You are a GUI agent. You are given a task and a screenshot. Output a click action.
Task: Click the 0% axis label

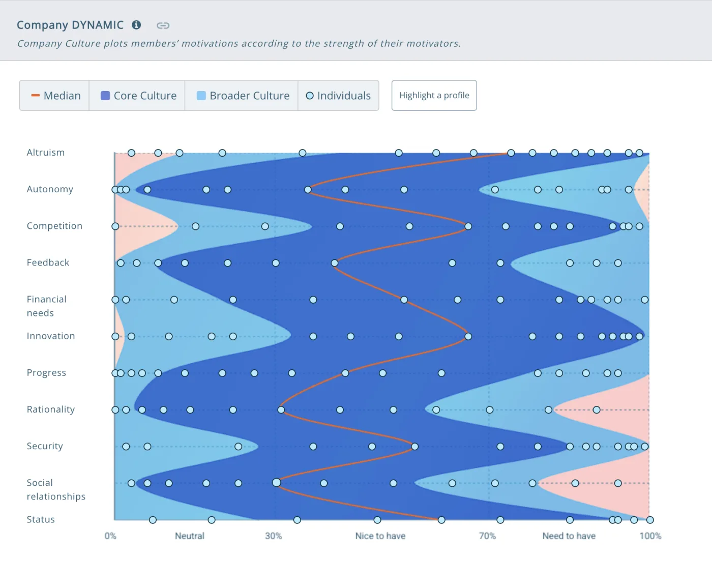coord(110,536)
